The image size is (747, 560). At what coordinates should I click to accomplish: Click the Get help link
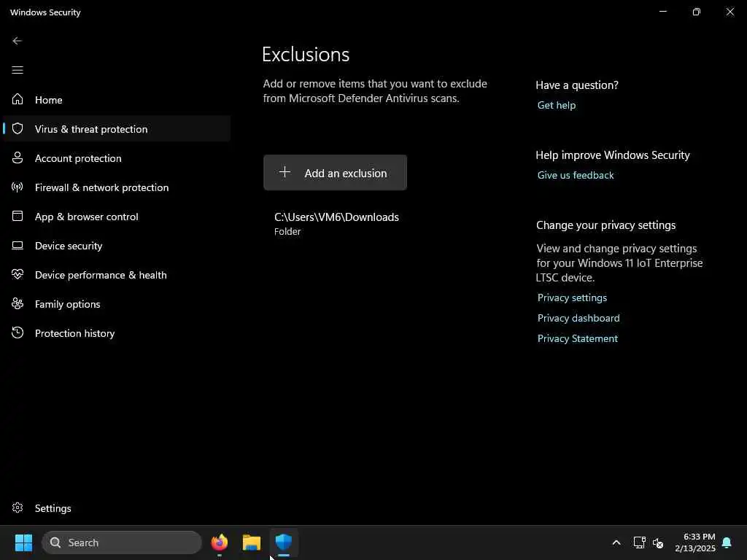557,105
